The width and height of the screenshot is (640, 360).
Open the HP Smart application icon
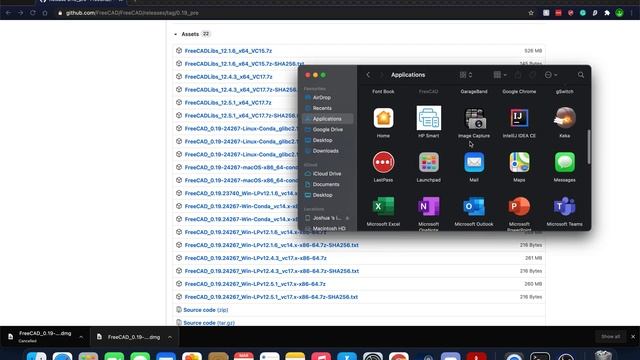click(x=429, y=118)
